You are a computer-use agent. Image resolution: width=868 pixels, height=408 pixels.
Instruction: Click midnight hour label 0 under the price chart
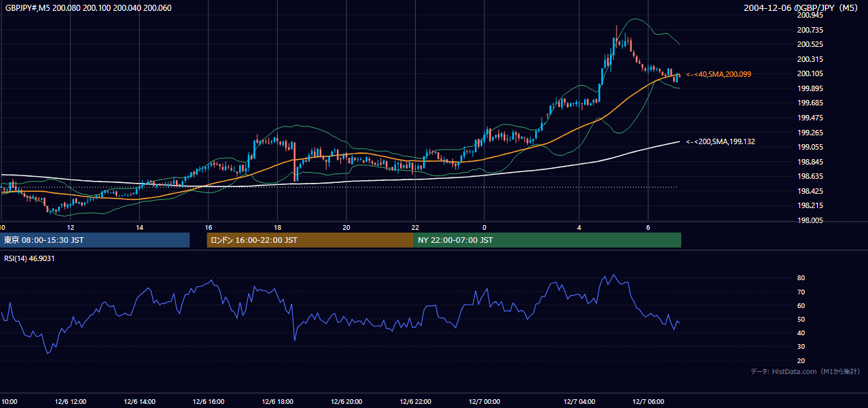[484, 227]
